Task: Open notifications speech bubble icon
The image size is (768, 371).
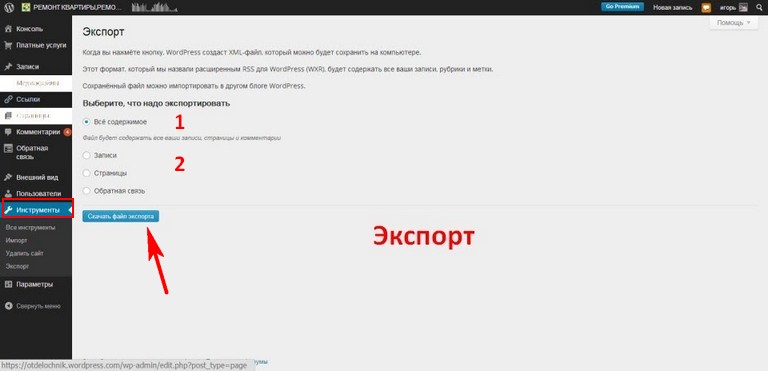Action: (706, 8)
